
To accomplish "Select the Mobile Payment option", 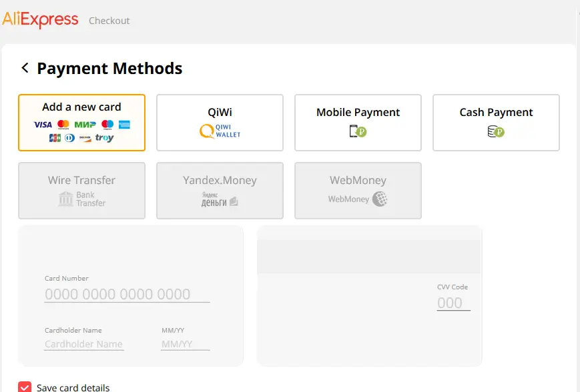I will tap(358, 123).
